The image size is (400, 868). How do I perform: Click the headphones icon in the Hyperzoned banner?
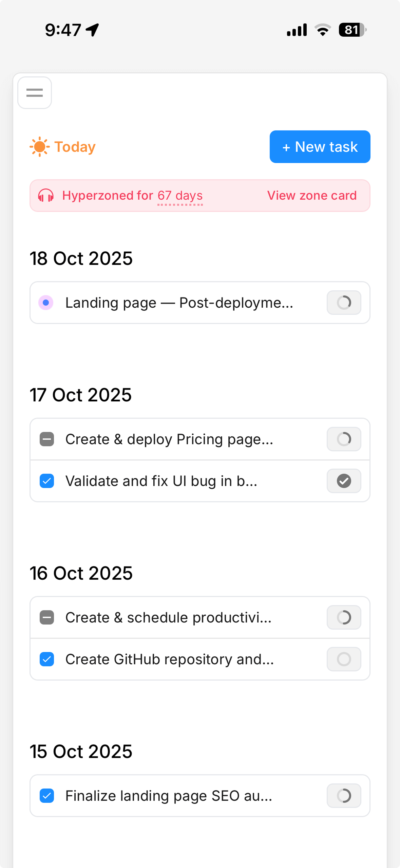pyautogui.click(x=47, y=196)
